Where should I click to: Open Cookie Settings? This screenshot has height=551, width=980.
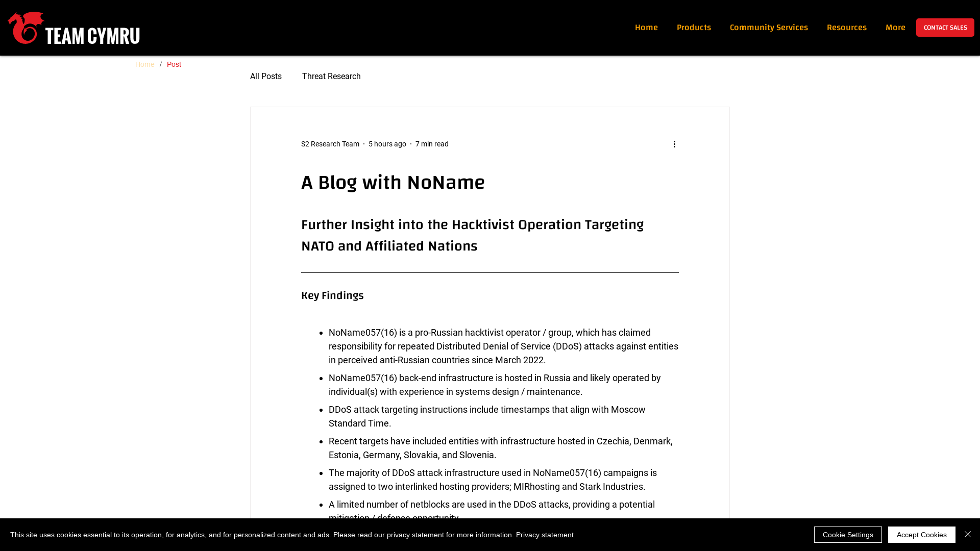coord(848,535)
